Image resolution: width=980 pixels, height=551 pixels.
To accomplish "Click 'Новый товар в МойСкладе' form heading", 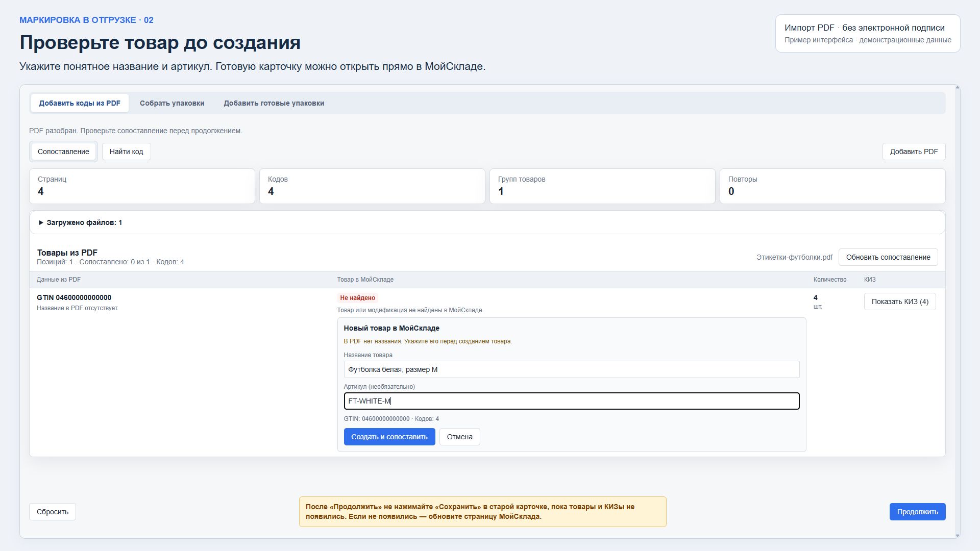I will coord(391,328).
